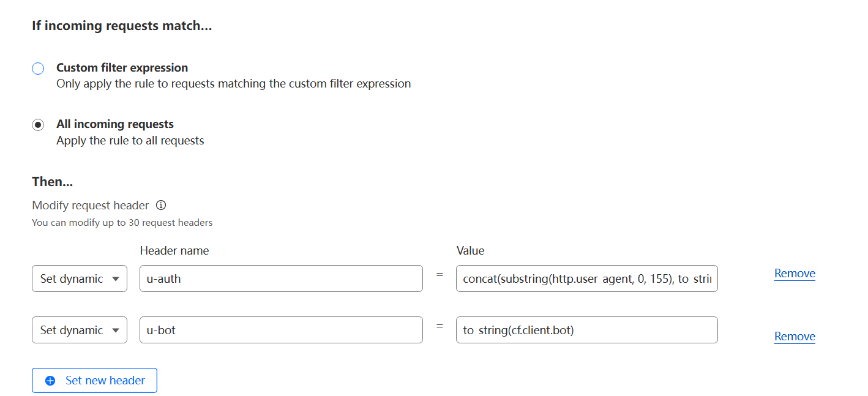Remove the u-auth header row
The height and width of the screenshot is (396, 868).
(795, 274)
